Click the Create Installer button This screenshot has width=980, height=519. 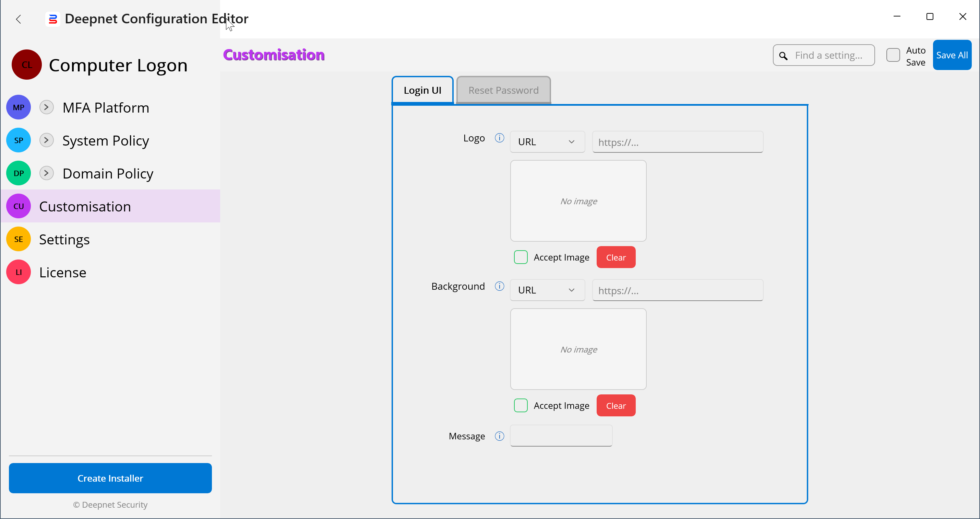(x=110, y=478)
